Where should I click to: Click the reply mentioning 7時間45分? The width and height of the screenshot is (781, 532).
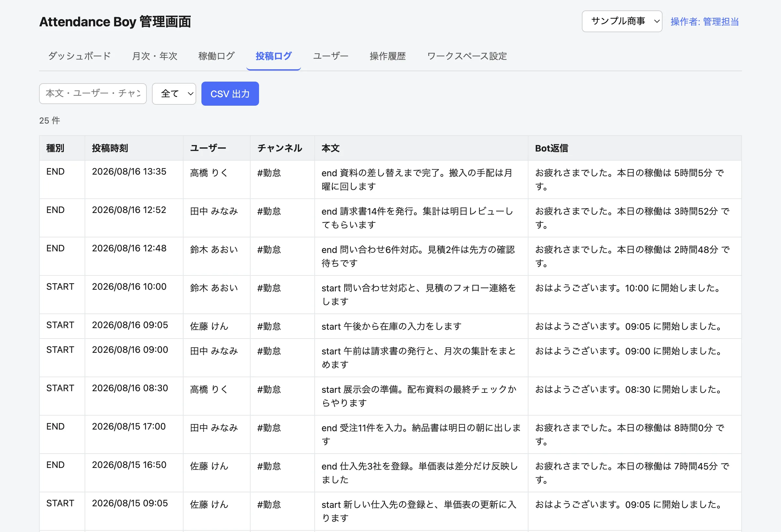[632, 472]
